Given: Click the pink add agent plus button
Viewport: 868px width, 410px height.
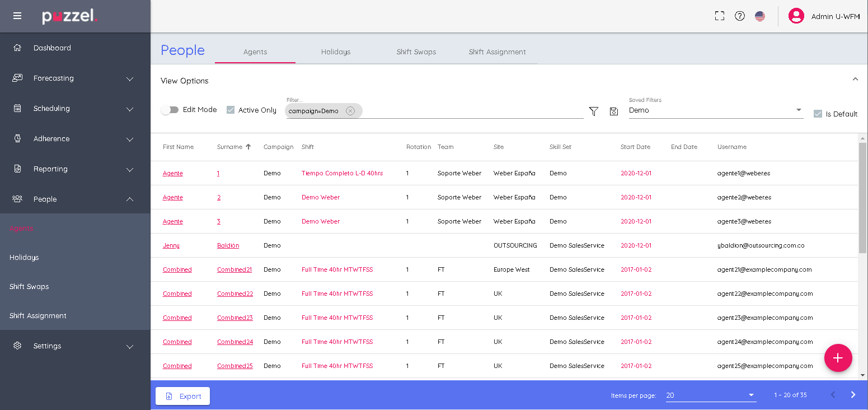Looking at the screenshot, I should pos(838,358).
